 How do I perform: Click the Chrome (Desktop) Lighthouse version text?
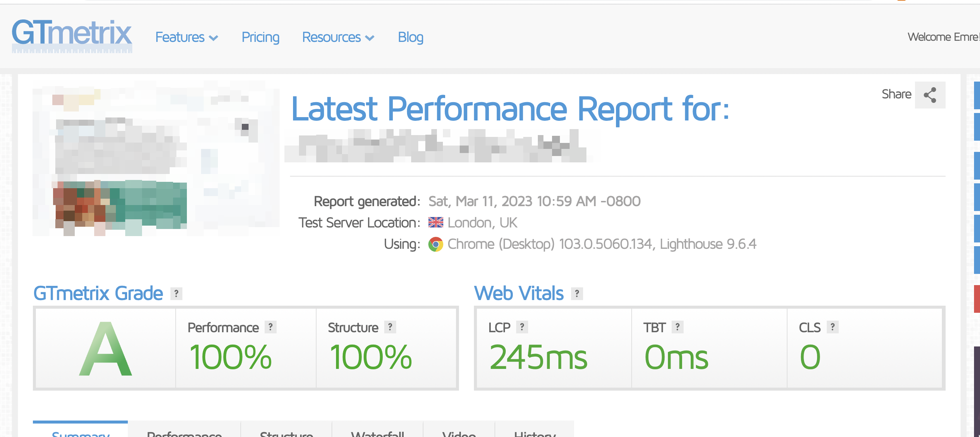coord(602,244)
